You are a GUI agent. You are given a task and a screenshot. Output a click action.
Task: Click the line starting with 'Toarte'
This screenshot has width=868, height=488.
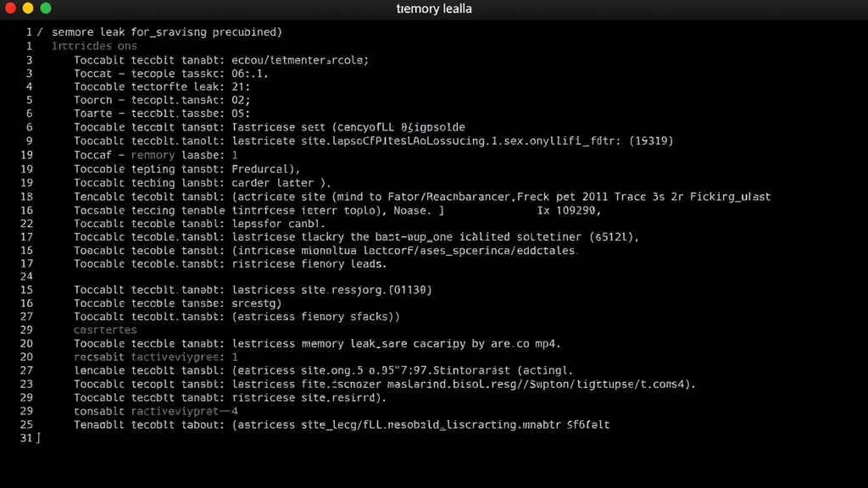pos(162,114)
